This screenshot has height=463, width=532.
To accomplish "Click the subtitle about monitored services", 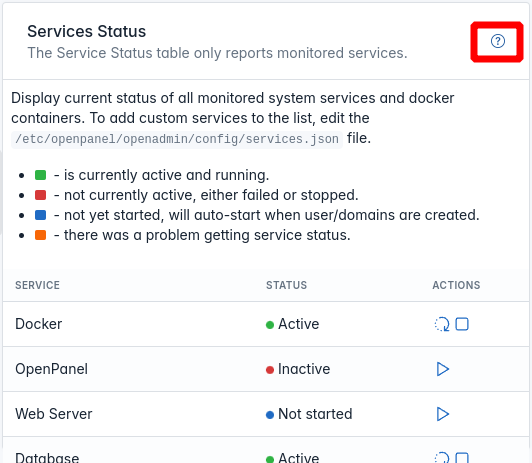I will 217,53.
